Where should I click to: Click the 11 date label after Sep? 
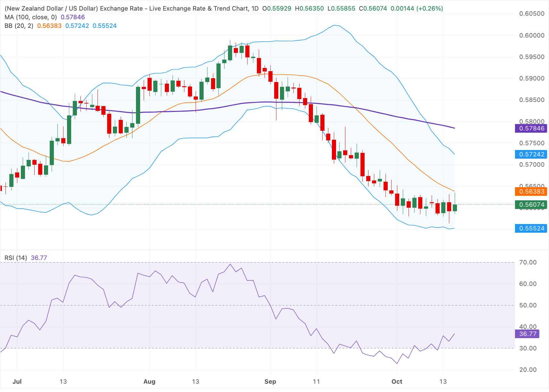coord(317,382)
